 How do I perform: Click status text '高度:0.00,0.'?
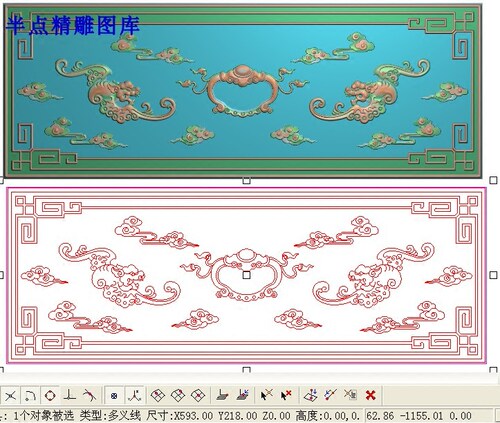tap(328, 416)
